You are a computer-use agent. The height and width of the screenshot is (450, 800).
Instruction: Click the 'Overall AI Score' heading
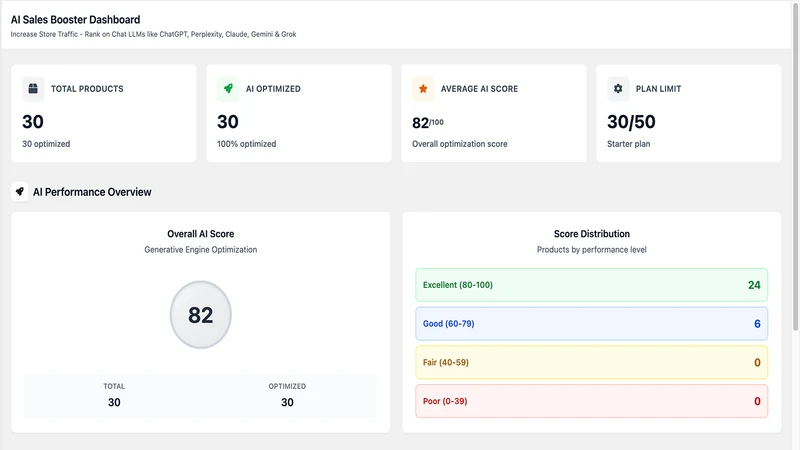[201, 234]
